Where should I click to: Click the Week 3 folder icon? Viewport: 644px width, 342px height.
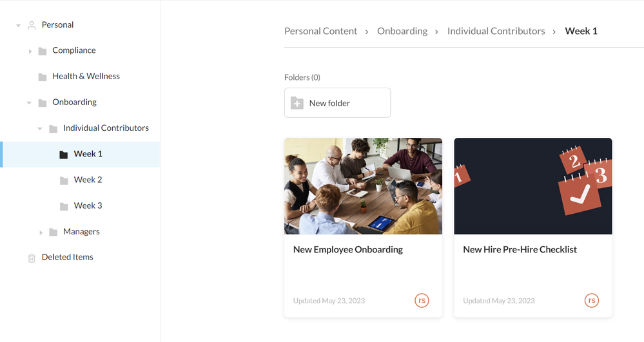[x=64, y=206]
